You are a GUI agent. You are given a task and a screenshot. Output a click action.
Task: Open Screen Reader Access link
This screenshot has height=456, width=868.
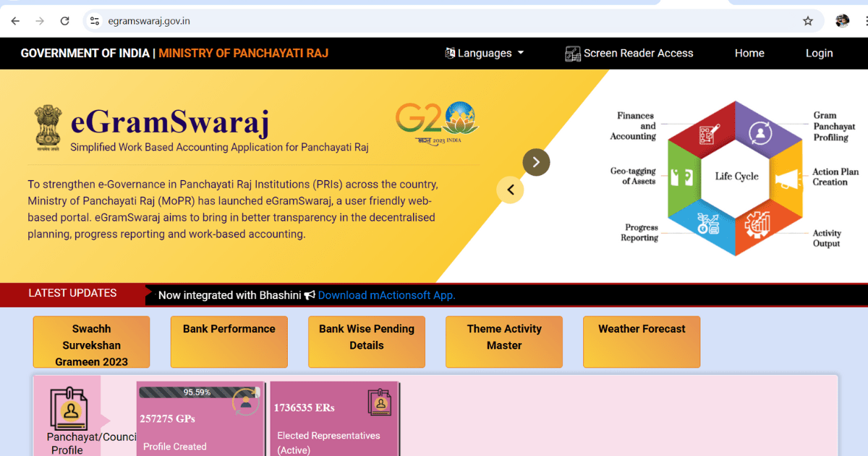point(629,53)
